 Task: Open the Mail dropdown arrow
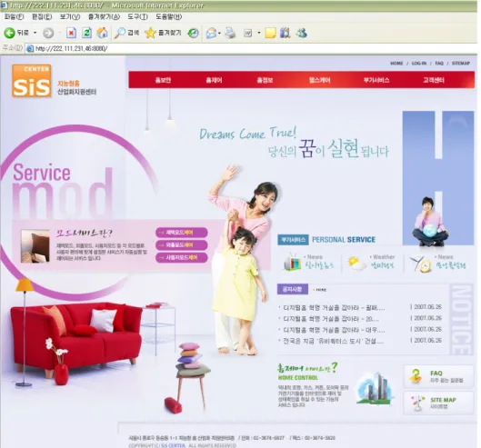pos(219,33)
